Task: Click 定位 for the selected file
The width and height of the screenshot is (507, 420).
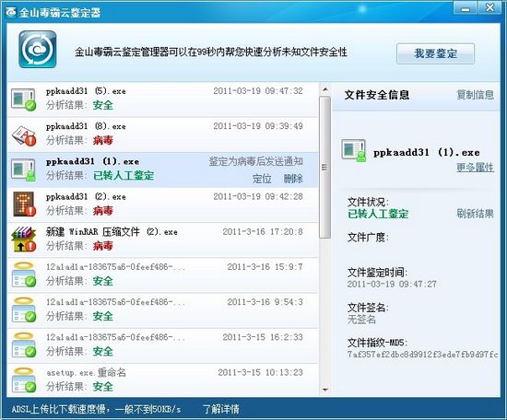Action: 262,179
